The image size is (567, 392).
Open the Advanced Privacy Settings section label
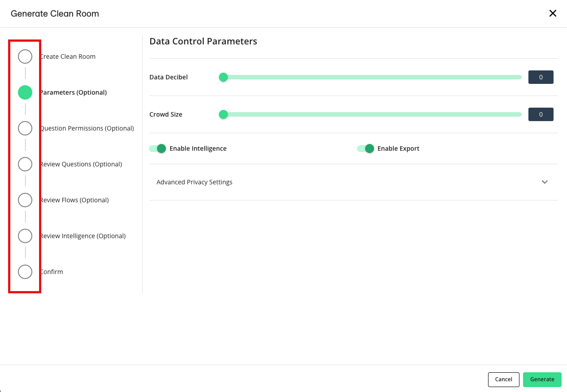[194, 182]
